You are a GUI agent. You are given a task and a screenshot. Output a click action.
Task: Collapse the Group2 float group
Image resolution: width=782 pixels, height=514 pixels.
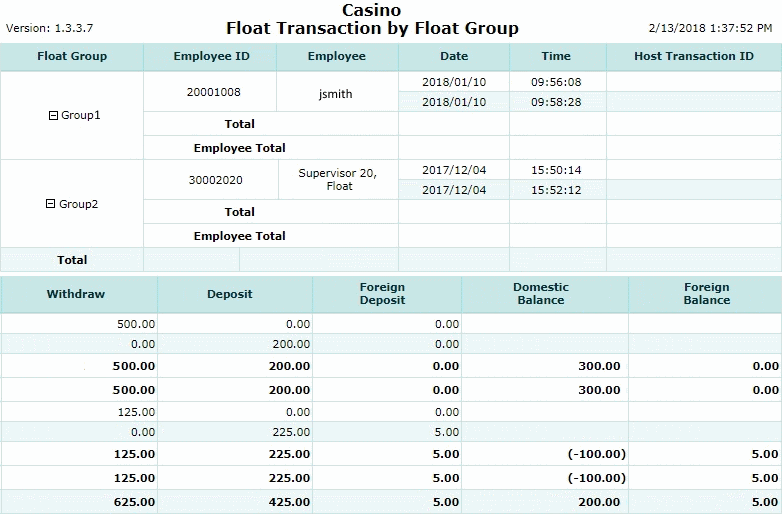(x=50, y=204)
